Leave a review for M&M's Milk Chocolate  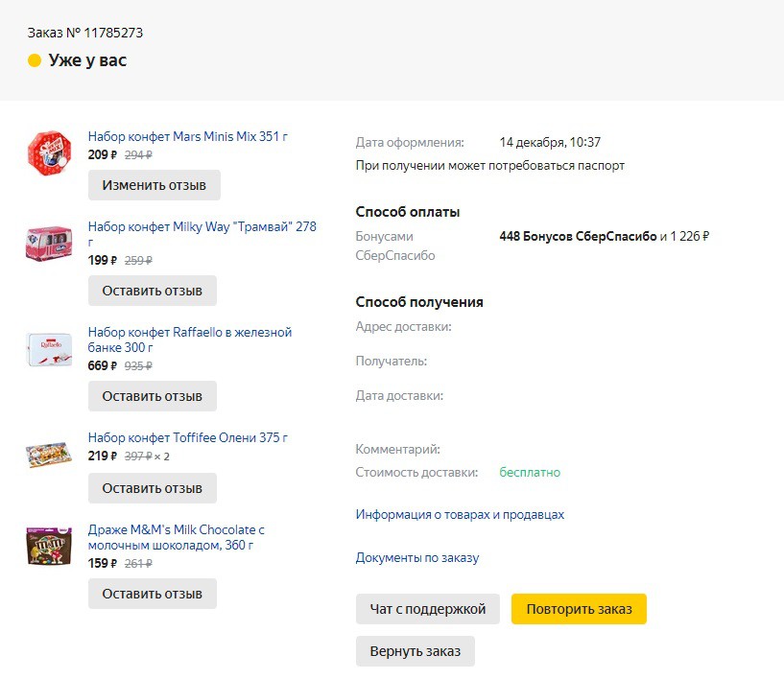click(153, 593)
